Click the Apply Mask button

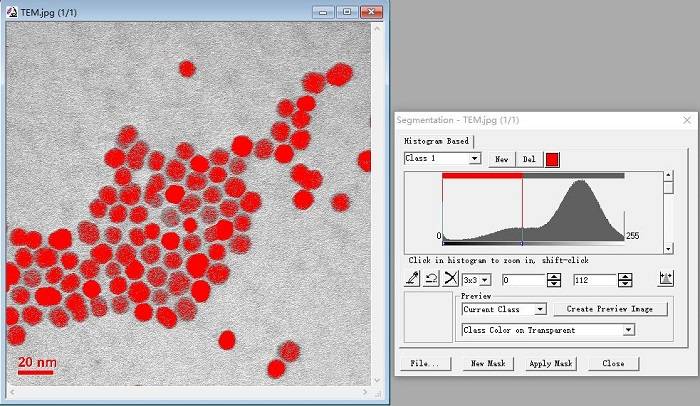551,364
